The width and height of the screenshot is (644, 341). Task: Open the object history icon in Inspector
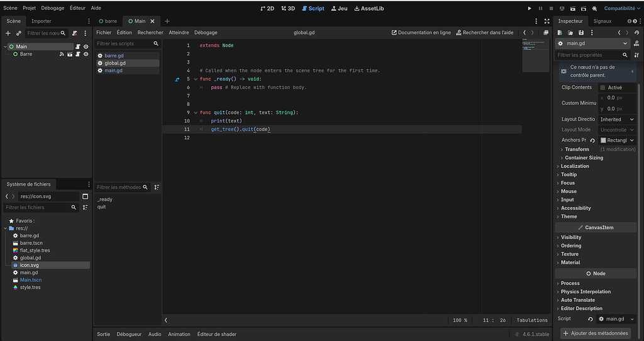(x=636, y=33)
